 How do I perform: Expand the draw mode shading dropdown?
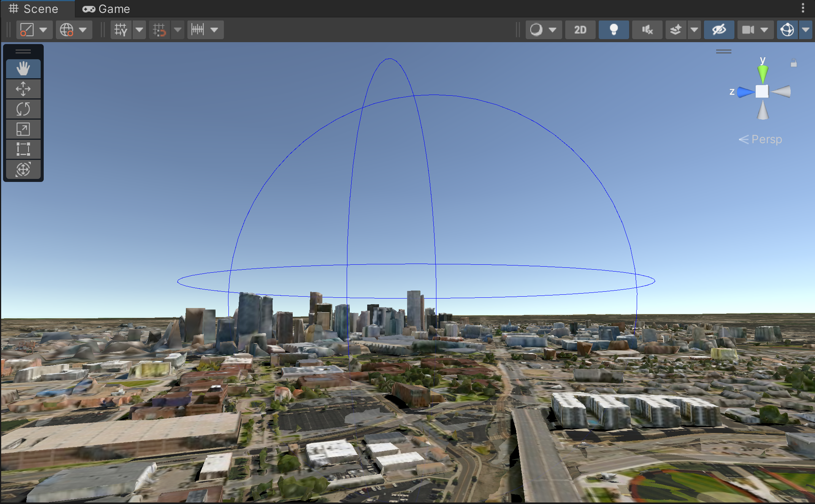click(552, 30)
